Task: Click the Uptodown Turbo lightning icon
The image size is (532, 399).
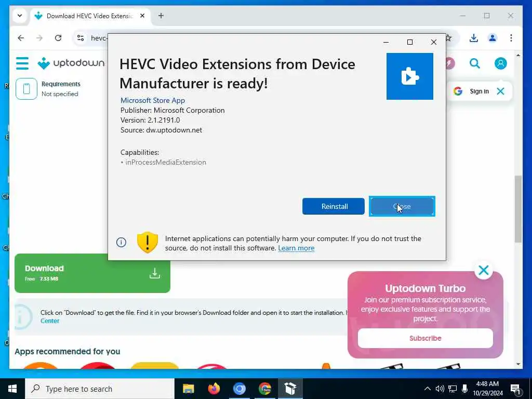Action: (x=450, y=63)
